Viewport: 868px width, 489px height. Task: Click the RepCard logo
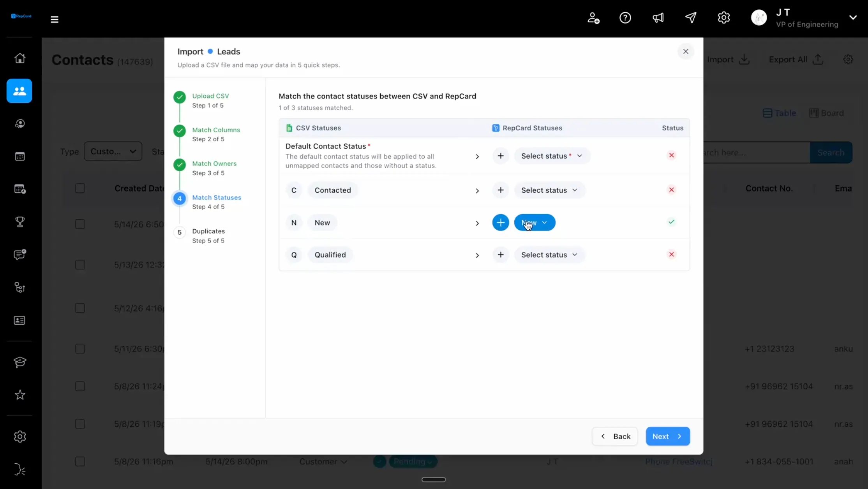click(21, 16)
